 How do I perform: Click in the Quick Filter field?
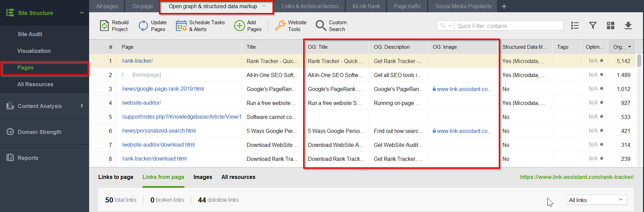point(509,26)
